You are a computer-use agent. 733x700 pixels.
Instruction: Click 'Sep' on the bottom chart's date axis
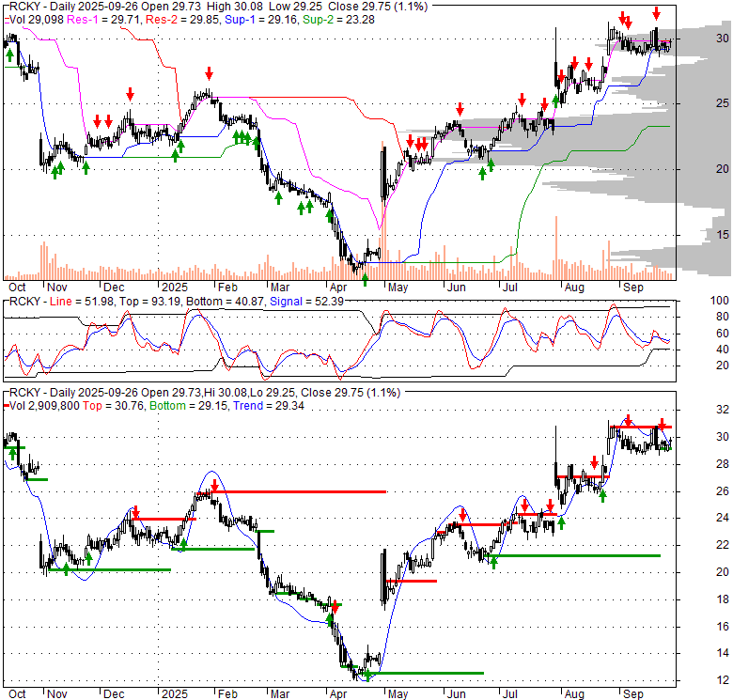(633, 694)
